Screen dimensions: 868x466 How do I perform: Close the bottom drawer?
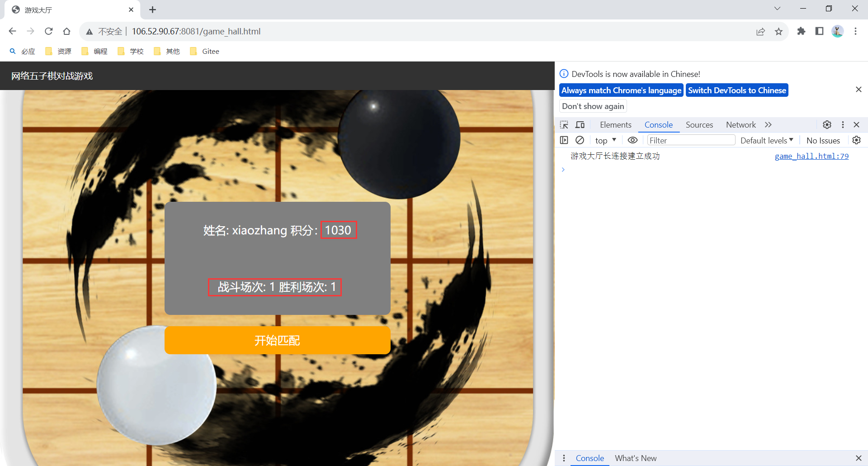click(859, 458)
